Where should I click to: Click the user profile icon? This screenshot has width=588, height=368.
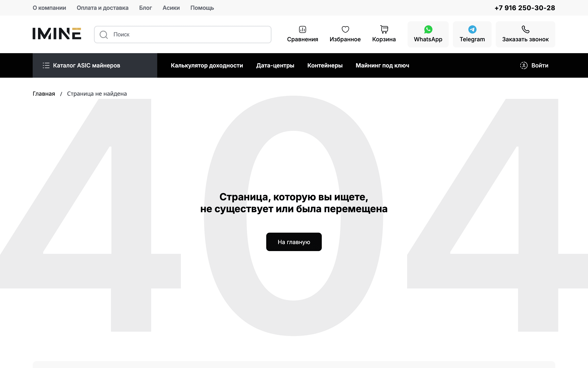coord(524,65)
